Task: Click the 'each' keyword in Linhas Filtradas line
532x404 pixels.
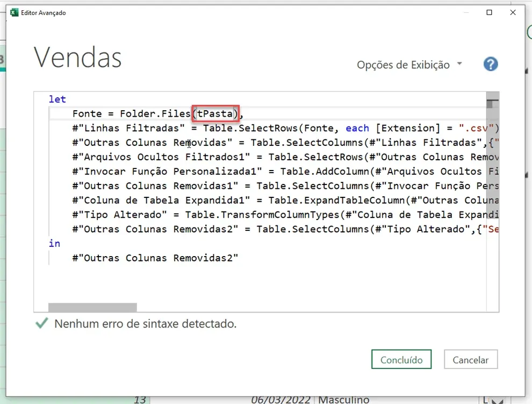Action: click(357, 128)
